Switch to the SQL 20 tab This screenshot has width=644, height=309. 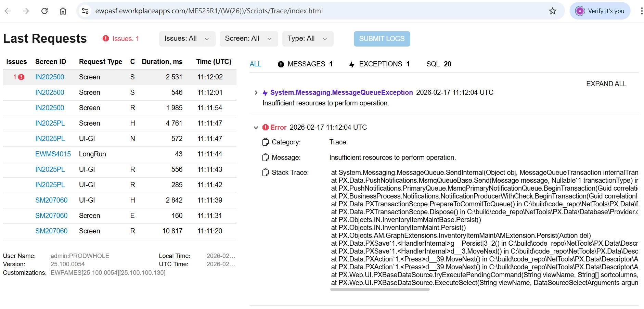click(x=439, y=64)
